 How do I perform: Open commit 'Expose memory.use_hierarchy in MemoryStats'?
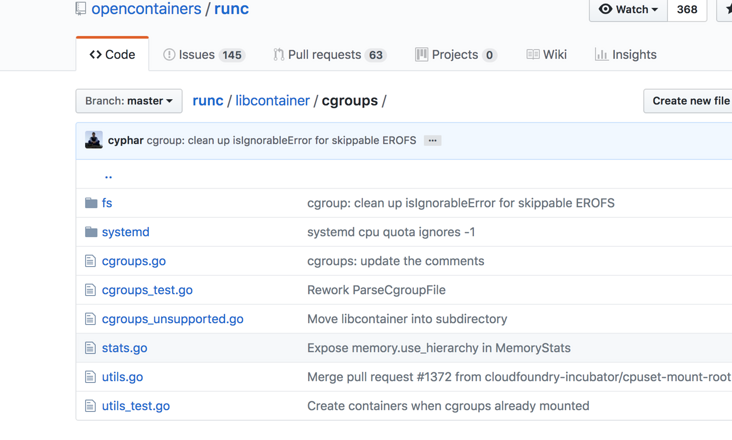[439, 348]
